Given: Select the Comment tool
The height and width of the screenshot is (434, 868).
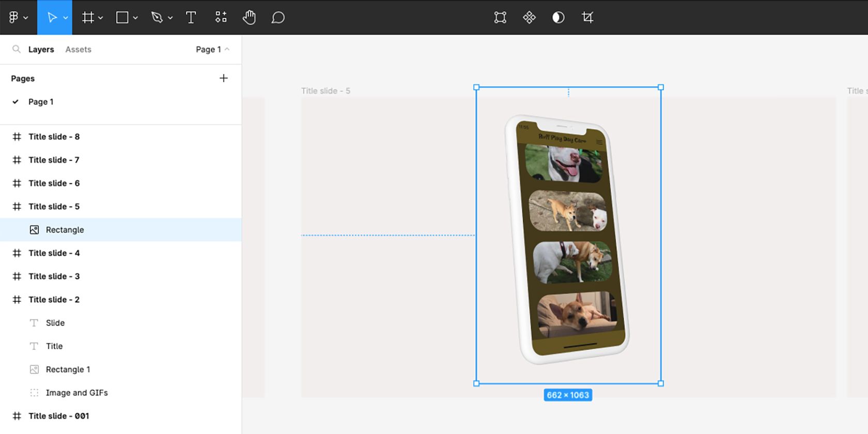Looking at the screenshot, I should click(278, 18).
